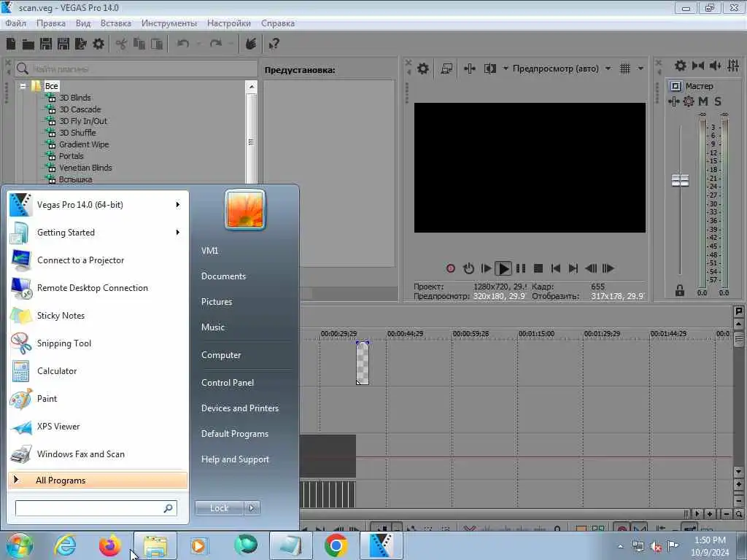The image size is (747, 560).
Task: Step to the next frame
Action: (608, 268)
